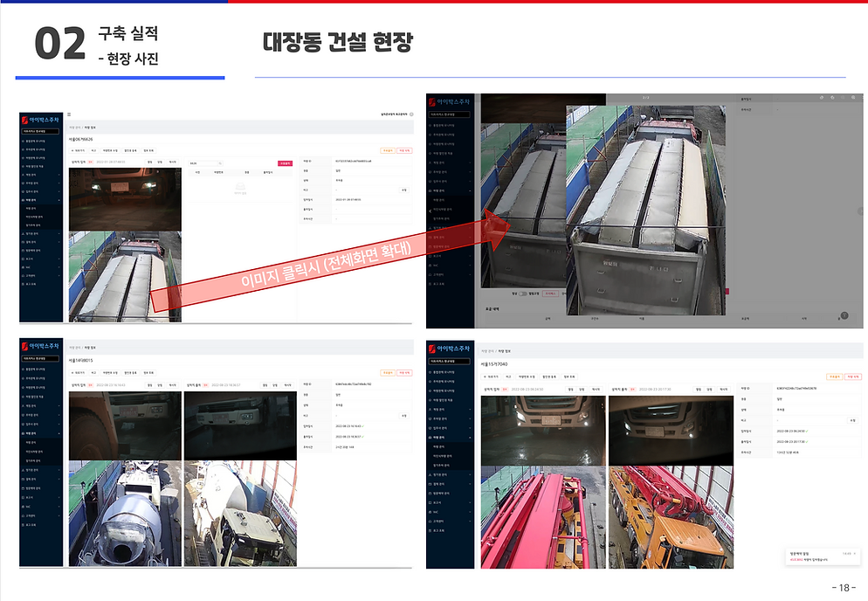Click pink filled button beside search in 서울06가6626 screenshot

point(285,163)
